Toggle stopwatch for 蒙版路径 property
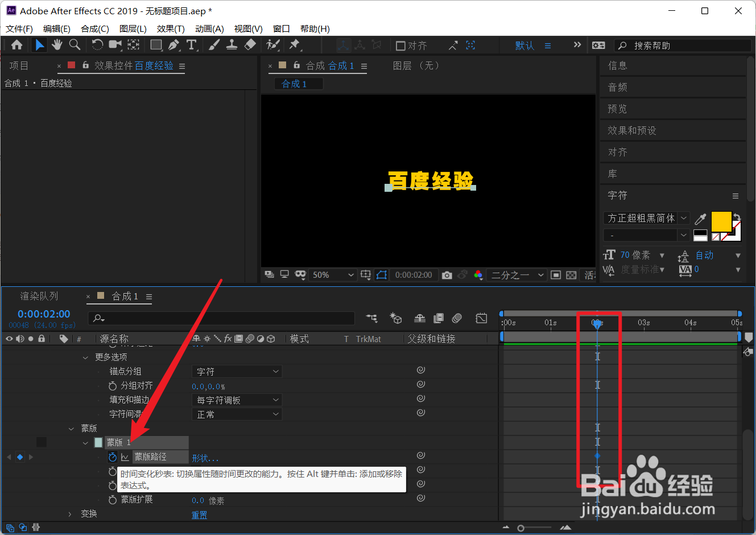This screenshot has width=756, height=535. (x=113, y=457)
